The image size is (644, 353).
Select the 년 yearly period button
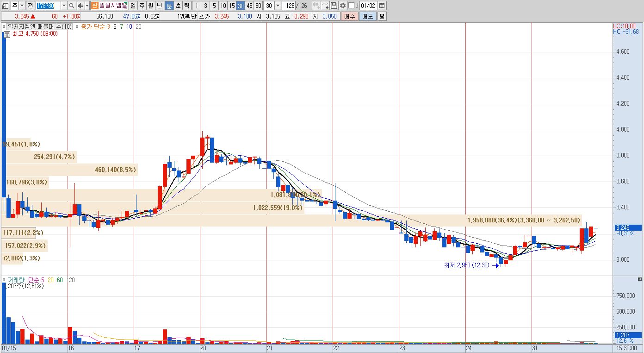coord(160,6)
